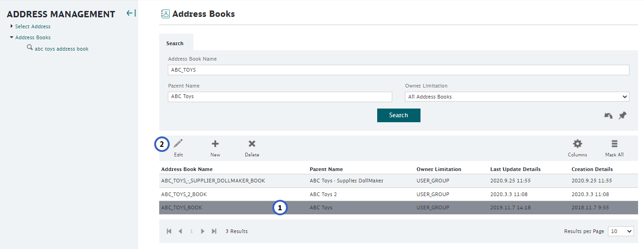The image size is (644, 249).
Task: Go to the last results page icon
Action: coord(214,231)
